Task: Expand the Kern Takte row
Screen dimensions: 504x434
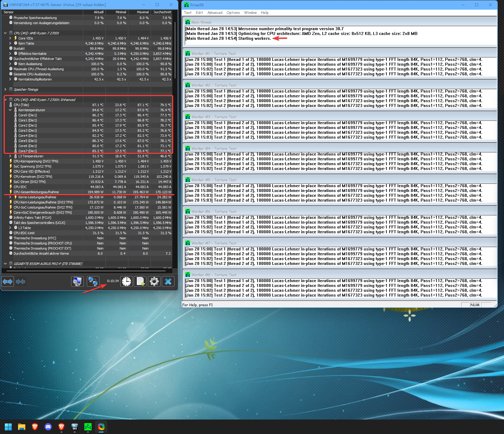Action: (10, 43)
